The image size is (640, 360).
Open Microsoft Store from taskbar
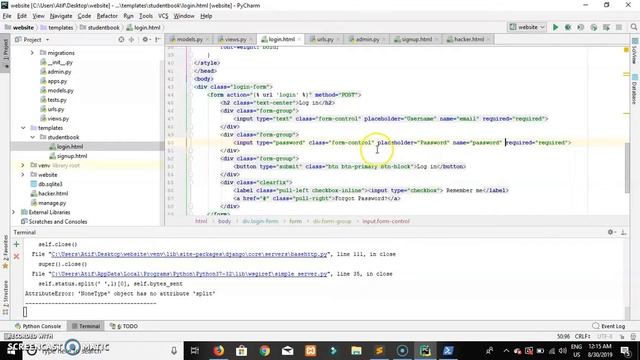(x=242, y=350)
